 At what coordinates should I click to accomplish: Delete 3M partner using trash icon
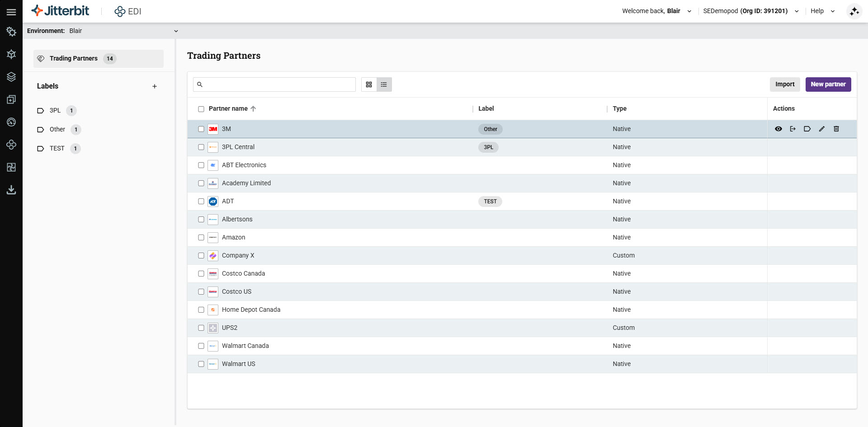(836, 129)
